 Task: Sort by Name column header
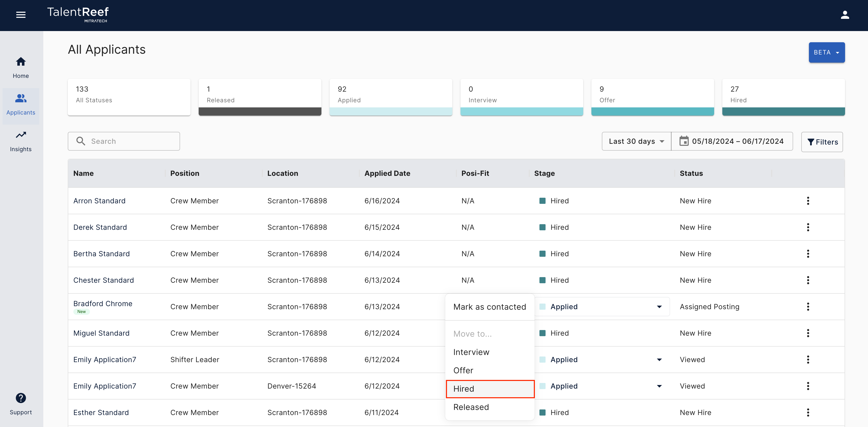(83, 174)
